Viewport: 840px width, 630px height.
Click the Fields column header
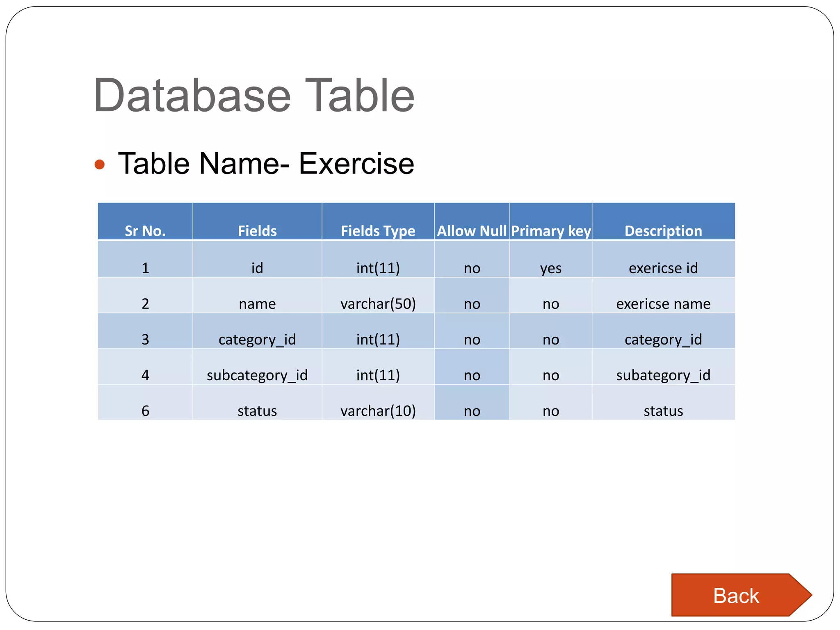point(257,231)
